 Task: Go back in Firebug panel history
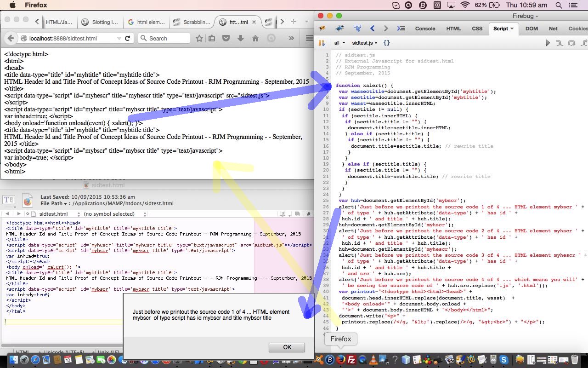(x=372, y=29)
